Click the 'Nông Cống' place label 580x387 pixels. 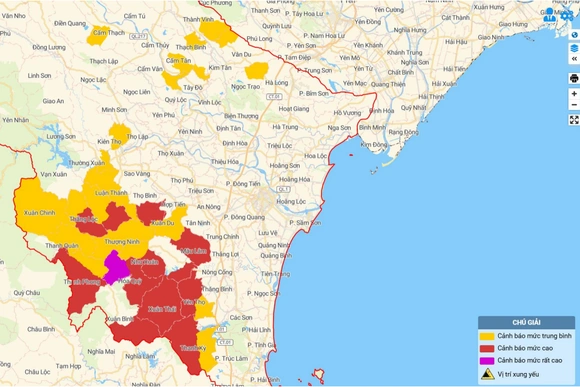click(217, 272)
